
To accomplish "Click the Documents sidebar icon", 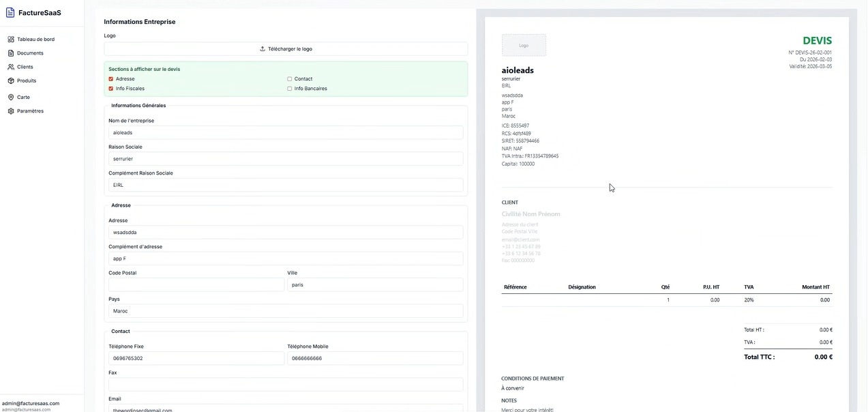I will coord(11,53).
